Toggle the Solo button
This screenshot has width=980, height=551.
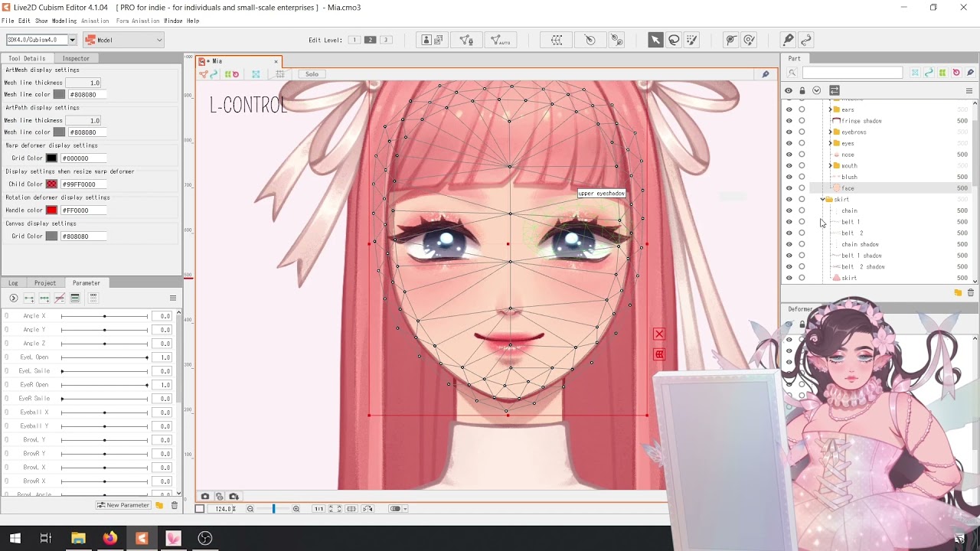tap(312, 74)
